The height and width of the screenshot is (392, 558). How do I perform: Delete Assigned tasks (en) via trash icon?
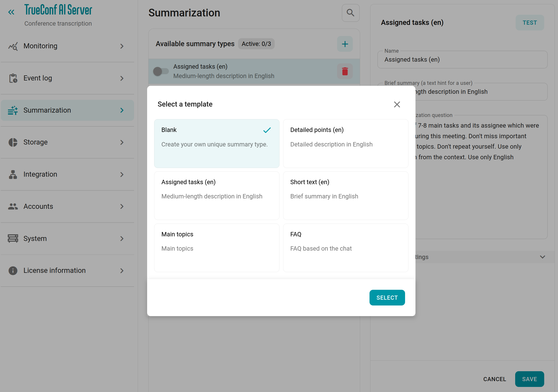345,71
